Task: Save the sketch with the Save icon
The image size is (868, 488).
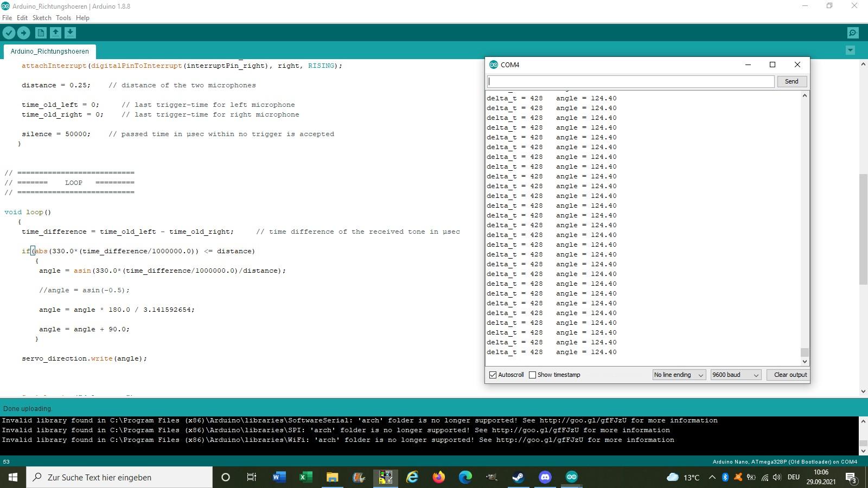Action: point(70,33)
